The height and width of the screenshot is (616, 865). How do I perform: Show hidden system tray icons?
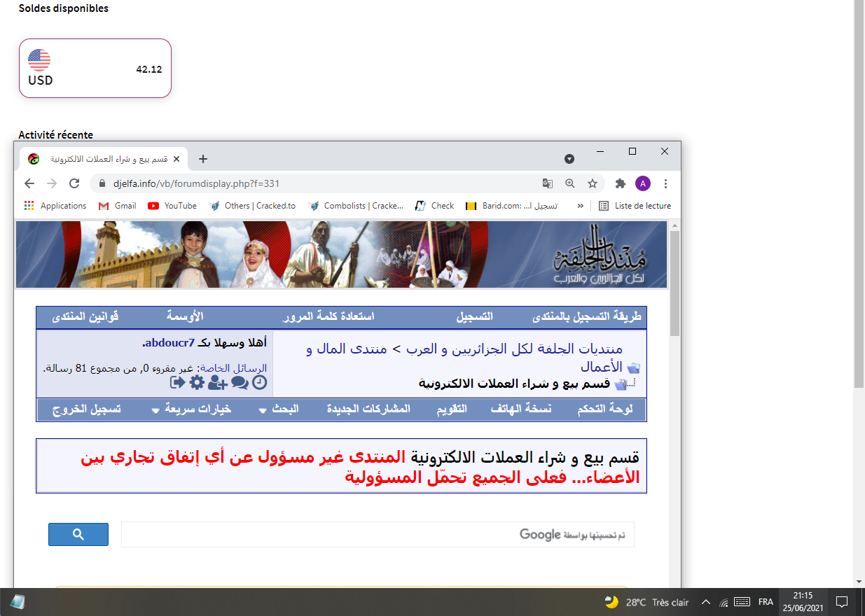[705, 602]
